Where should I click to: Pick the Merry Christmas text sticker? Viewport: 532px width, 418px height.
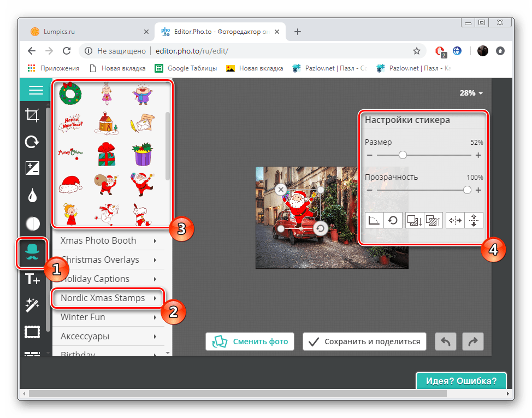click(70, 154)
